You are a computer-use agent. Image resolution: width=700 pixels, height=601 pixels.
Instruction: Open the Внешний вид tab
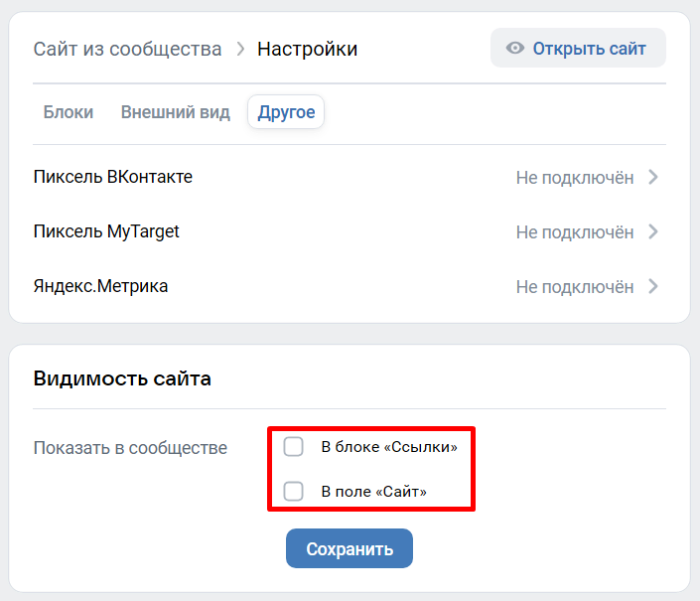pos(176,112)
